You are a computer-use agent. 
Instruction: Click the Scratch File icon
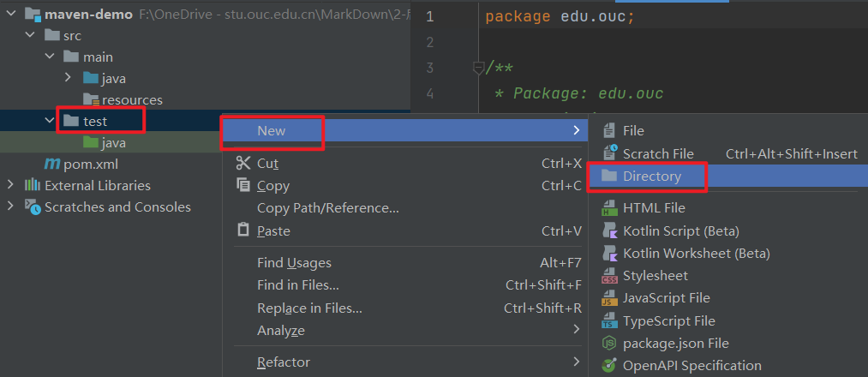[609, 153]
